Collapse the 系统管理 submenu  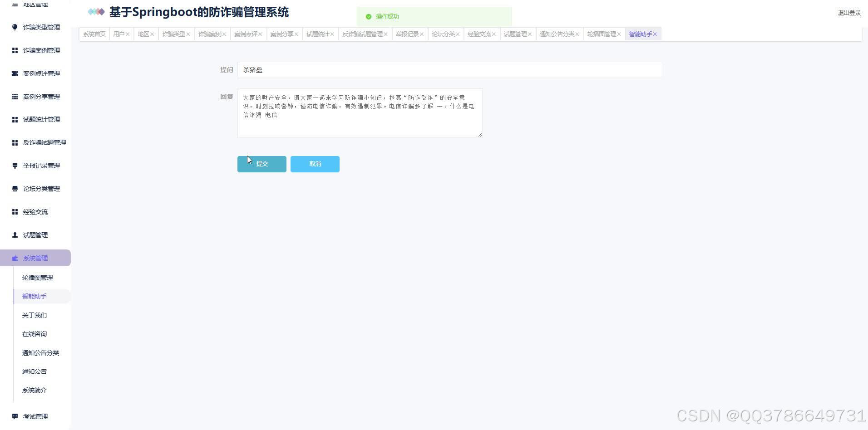[35, 258]
